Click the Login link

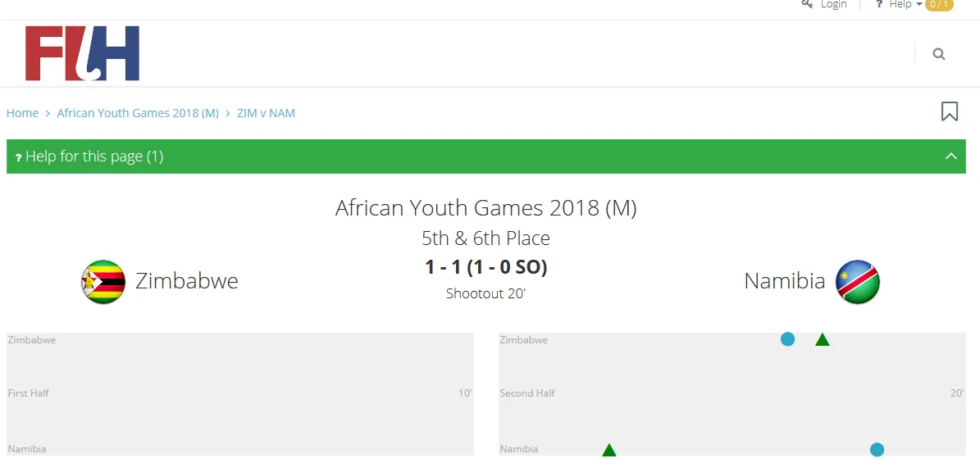coord(833,4)
